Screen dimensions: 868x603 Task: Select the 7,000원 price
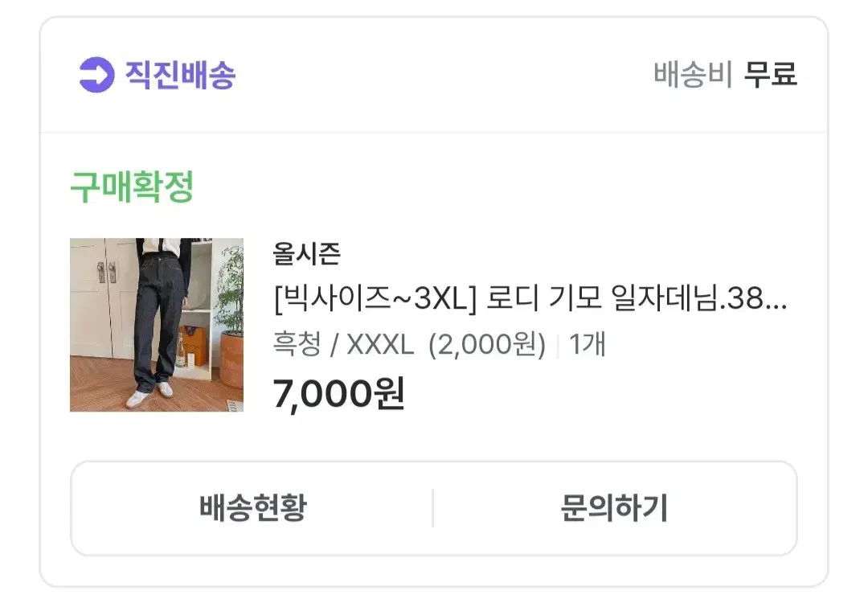coord(339,394)
